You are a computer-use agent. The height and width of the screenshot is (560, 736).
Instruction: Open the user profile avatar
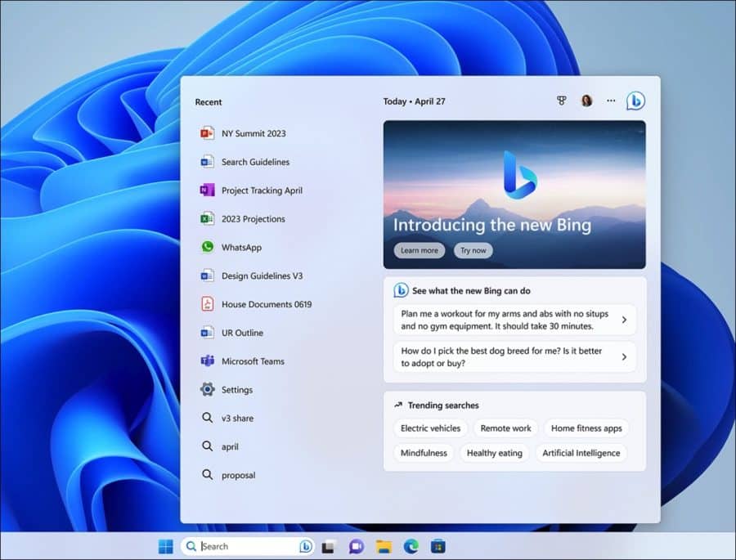point(586,101)
